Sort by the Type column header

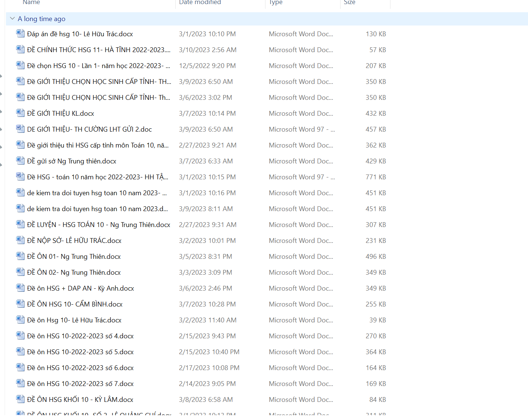point(276,2)
